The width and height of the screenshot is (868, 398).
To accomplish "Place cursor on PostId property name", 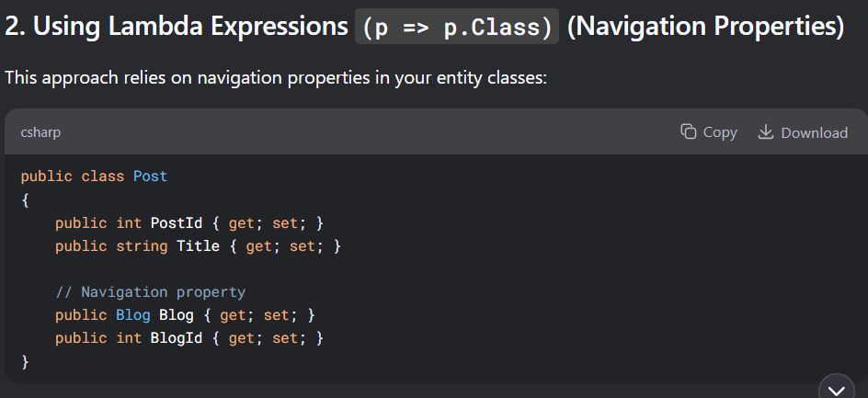I will click(x=176, y=223).
